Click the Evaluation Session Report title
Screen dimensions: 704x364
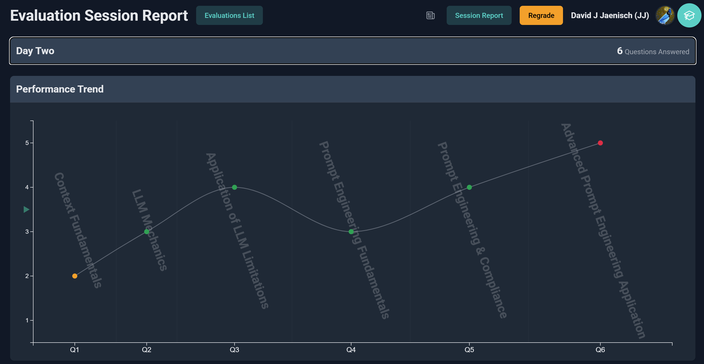coord(99,15)
